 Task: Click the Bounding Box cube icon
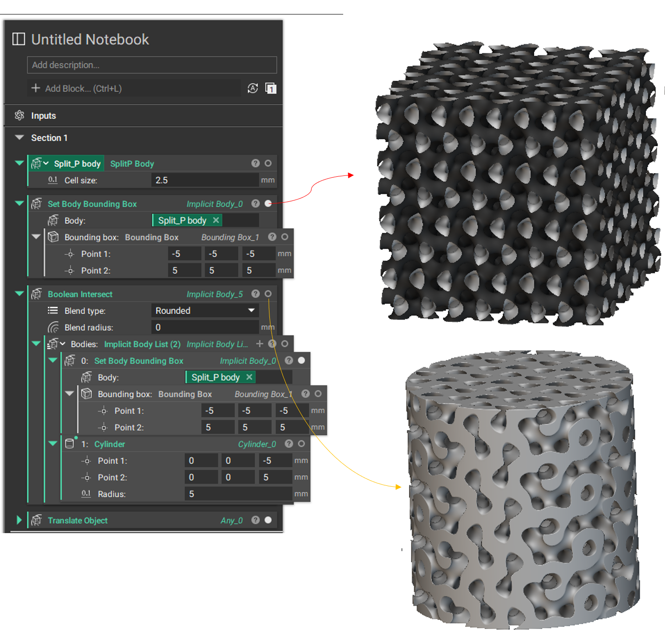54,237
